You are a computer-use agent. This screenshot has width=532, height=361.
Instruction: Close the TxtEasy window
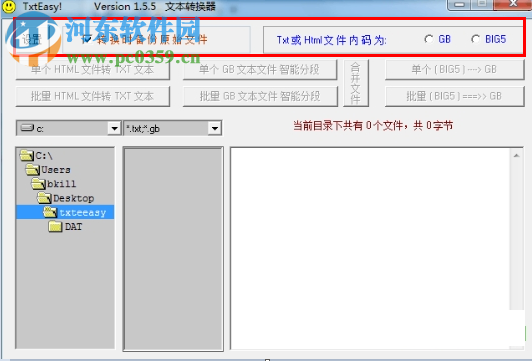click(513, 4)
